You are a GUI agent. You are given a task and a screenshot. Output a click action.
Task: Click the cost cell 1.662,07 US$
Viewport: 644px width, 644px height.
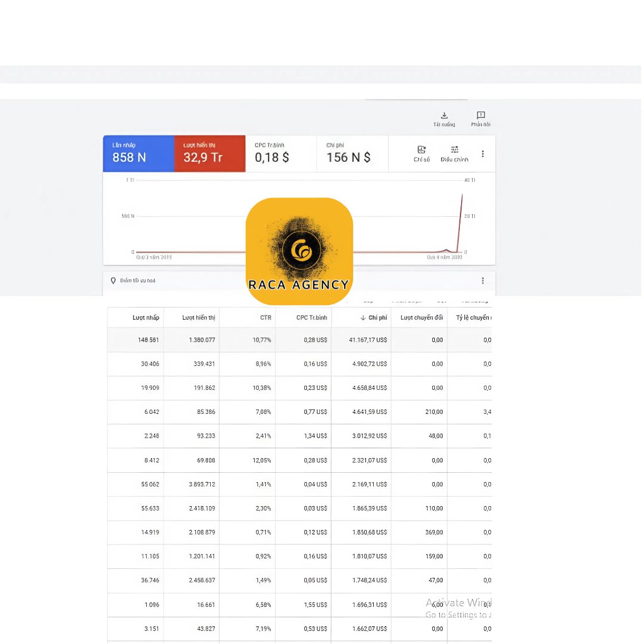coord(369,629)
